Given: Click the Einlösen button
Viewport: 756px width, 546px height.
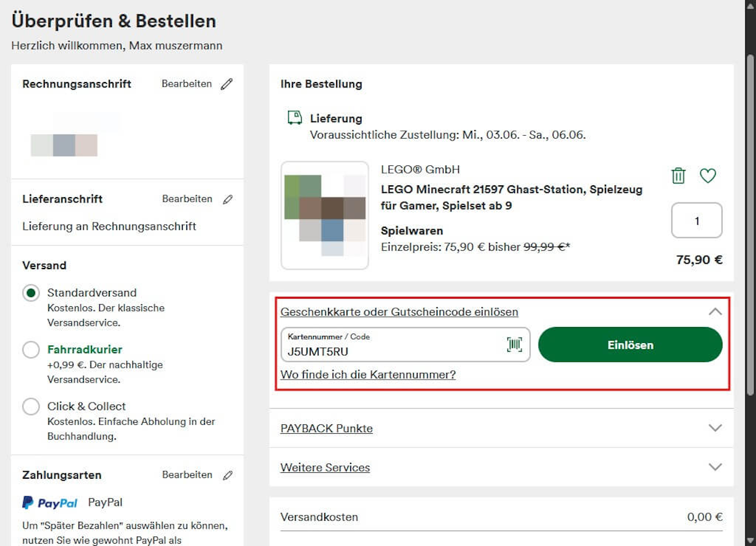Looking at the screenshot, I should pyautogui.click(x=630, y=345).
